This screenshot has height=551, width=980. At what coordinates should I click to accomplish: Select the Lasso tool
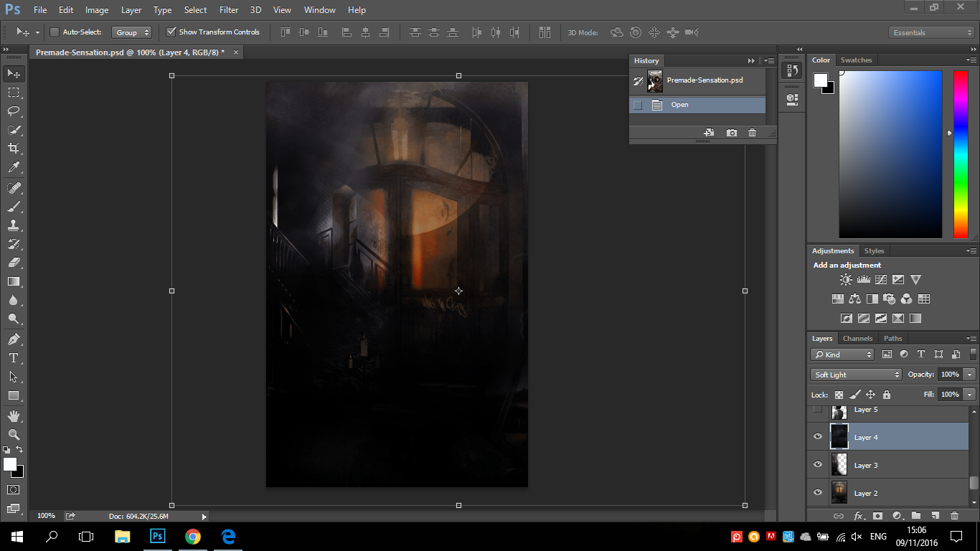click(14, 111)
